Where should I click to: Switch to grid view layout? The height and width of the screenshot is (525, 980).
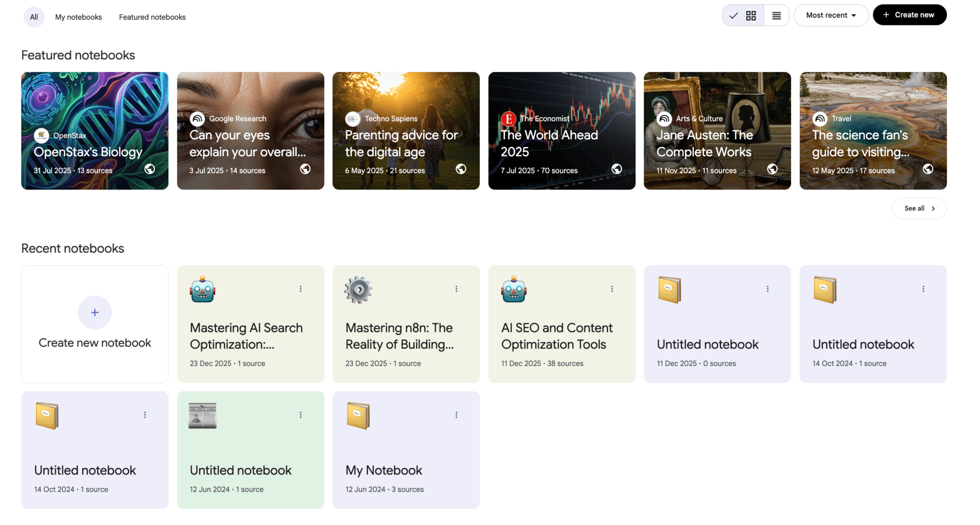click(x=750, y=15)
